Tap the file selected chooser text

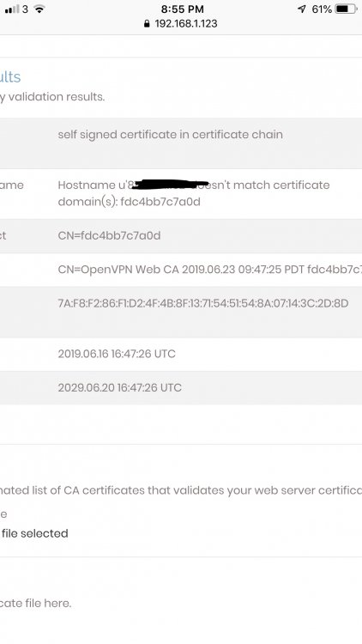(35, 533)
